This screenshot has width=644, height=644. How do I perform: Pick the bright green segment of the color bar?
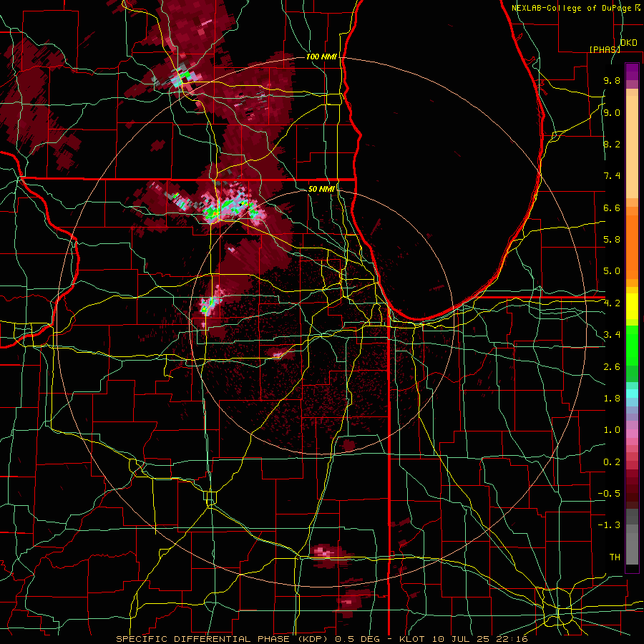[x=632, y=345]
